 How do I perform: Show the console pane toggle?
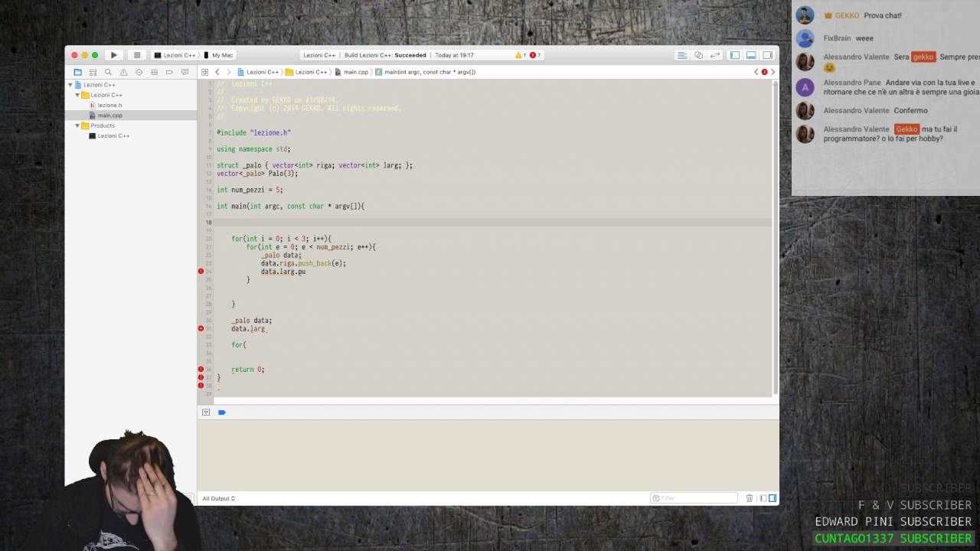(x=773, y=498)
